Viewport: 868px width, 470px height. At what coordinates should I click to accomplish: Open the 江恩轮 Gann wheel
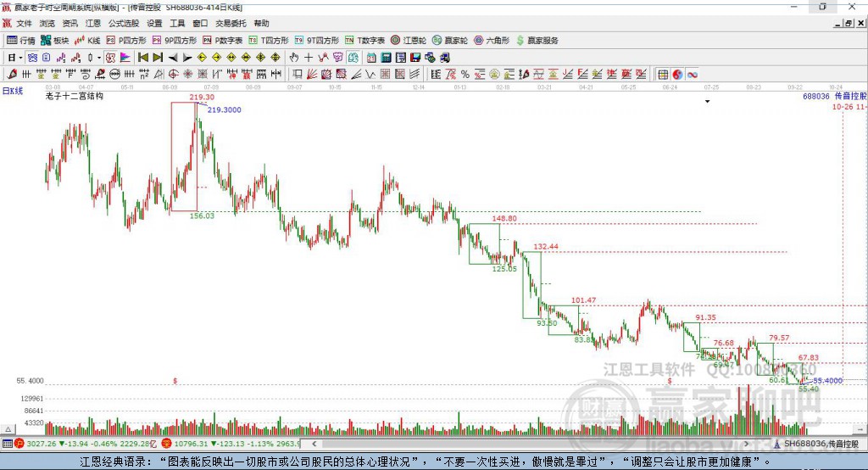(409, 41)
